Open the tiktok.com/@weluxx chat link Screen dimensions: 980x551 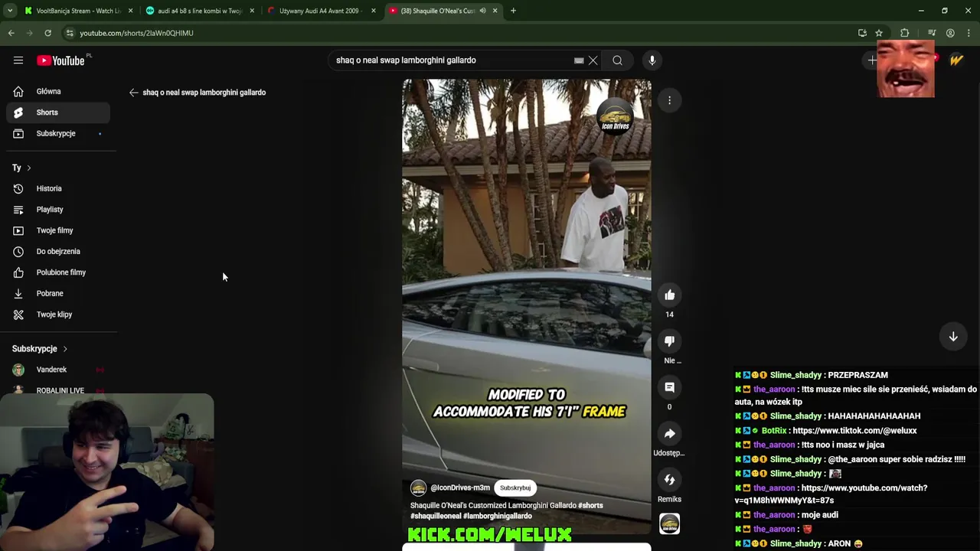(x=854, y=431)
